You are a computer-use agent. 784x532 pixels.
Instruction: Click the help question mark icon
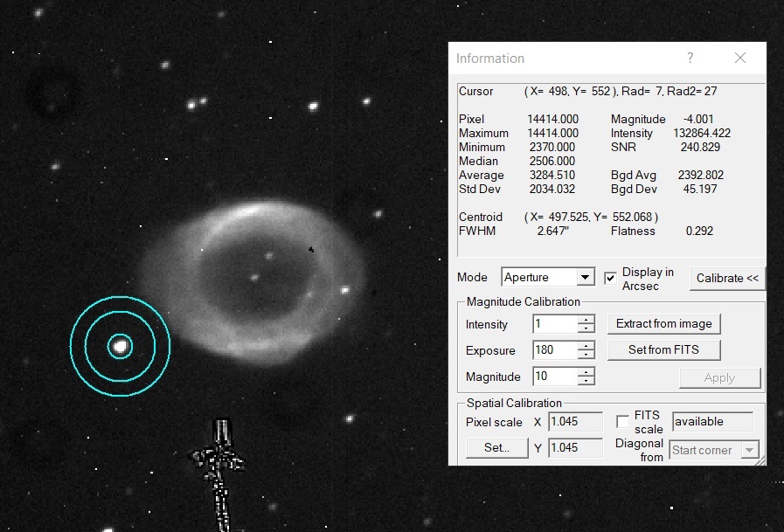tap(690, 58)
